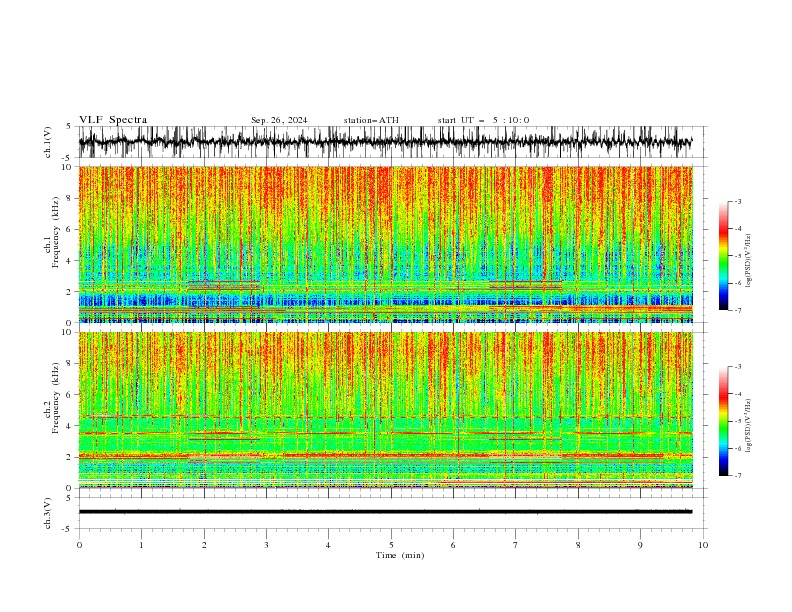792x612 pixels.
Task: Click the ch.2 spectrogram color scale bar
Action: tap(723, 421)
